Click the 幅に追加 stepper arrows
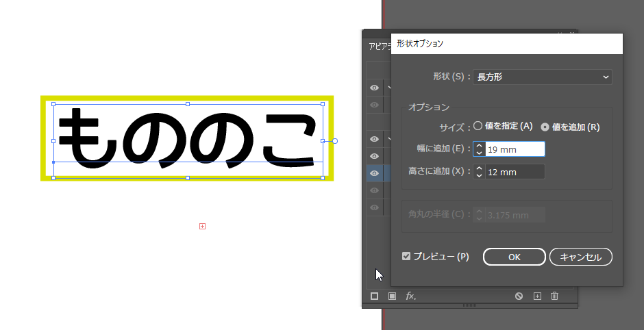 tap(479, 149)
